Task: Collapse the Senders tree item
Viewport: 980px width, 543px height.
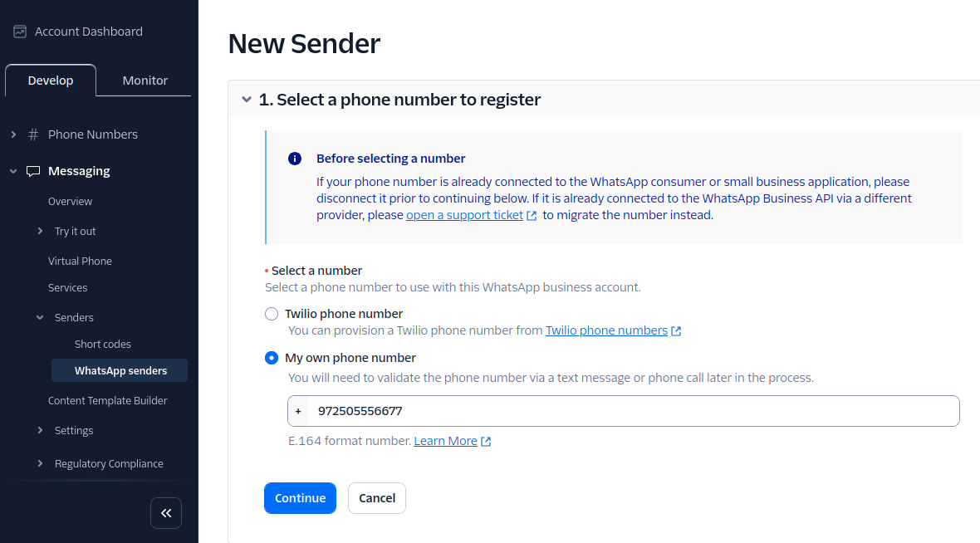Action: click(40, 316)
